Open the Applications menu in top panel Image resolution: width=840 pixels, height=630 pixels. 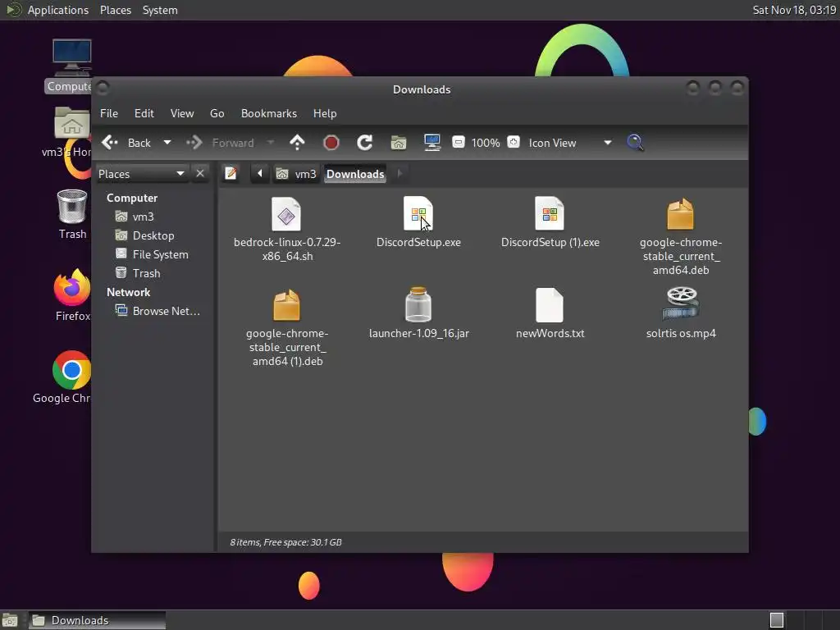tap(58, 10)
